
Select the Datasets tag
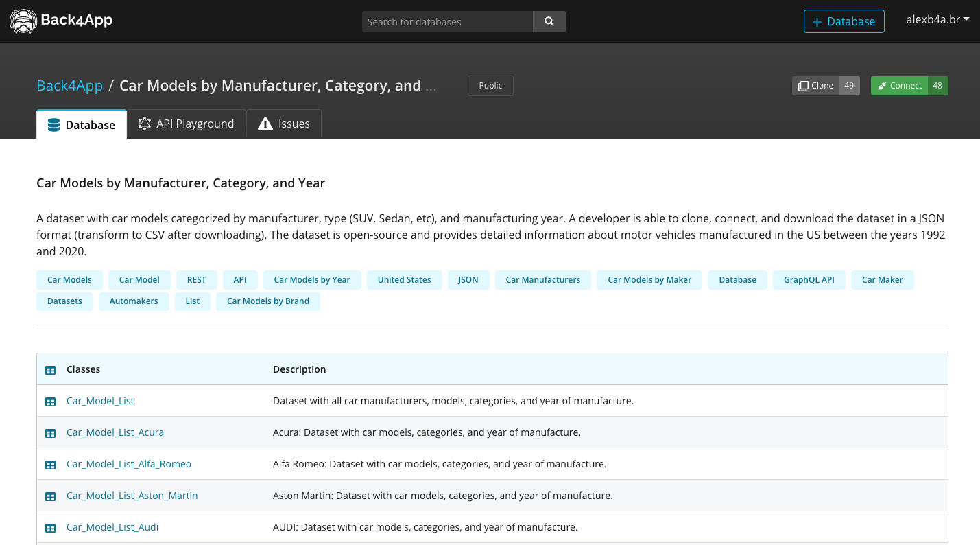64,301
